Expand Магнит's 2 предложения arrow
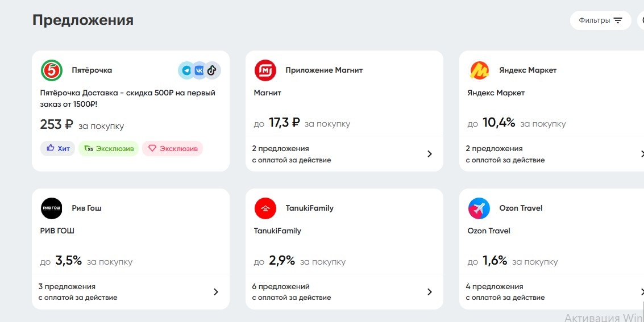 (x=430, y=154)
